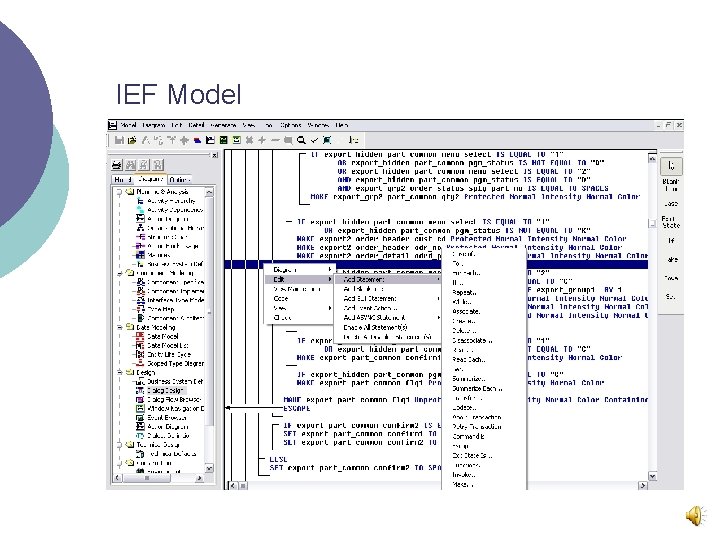Click the printer icon above the tree tabs
The width and height of the screenshot is (720, 540).
click(117, 164)
